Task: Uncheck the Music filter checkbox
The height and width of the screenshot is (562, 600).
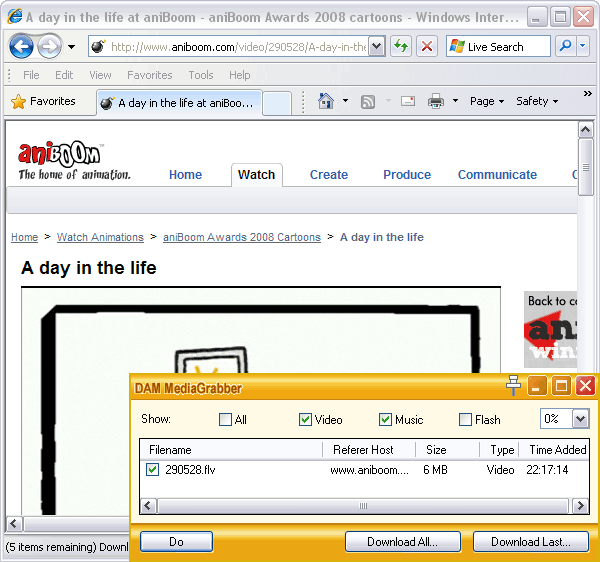Action: (x=385, y=420)
